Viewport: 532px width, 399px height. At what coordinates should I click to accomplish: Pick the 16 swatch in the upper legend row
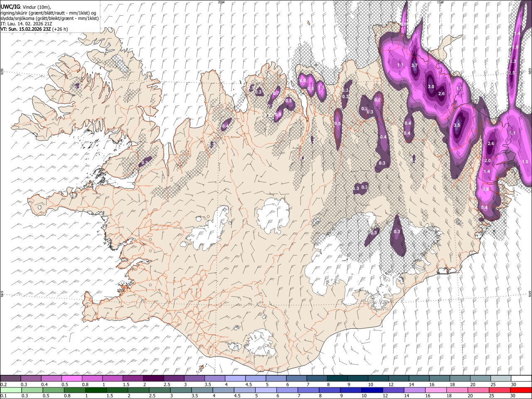click(x=439, y=379)
